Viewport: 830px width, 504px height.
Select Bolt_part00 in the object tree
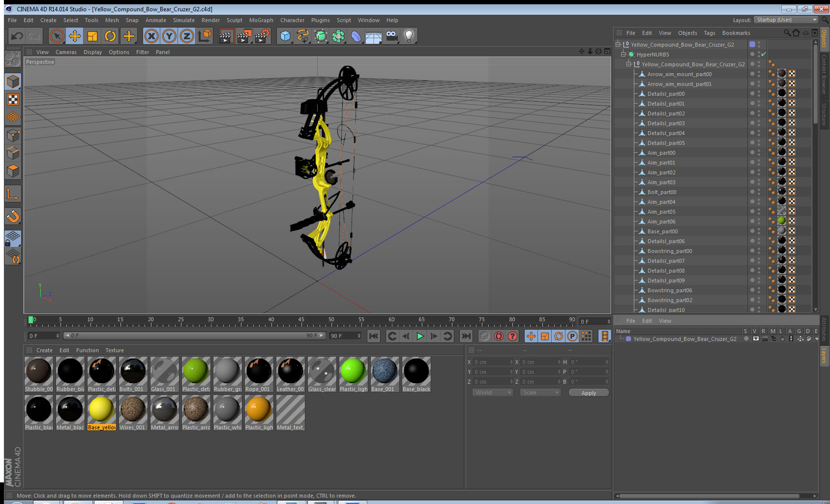tap(661, 192)
